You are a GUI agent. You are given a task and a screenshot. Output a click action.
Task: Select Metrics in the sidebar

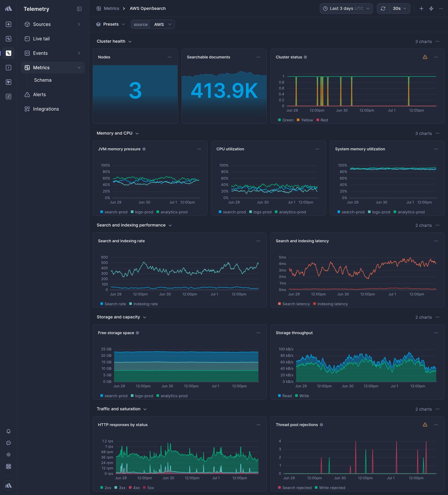53,68
